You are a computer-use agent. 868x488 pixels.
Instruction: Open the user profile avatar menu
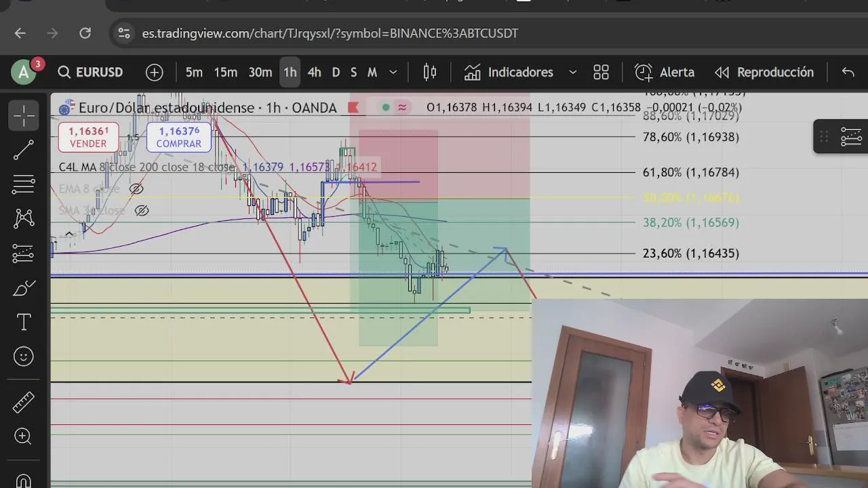click(x=24, y=72)
